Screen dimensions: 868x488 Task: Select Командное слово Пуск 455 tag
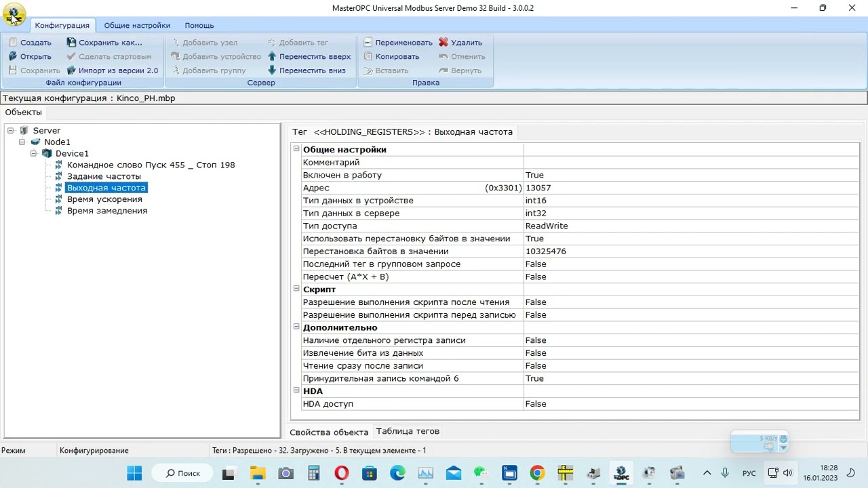tap(151, 165)
